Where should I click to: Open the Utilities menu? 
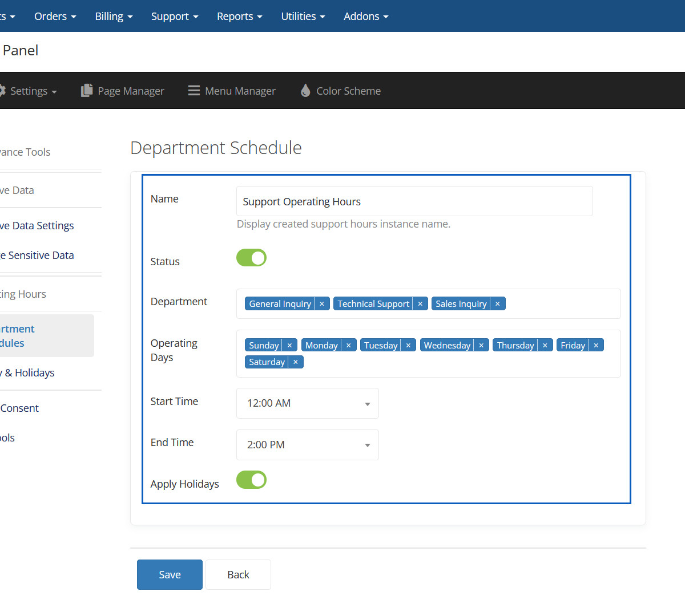(x=303, y=16)
